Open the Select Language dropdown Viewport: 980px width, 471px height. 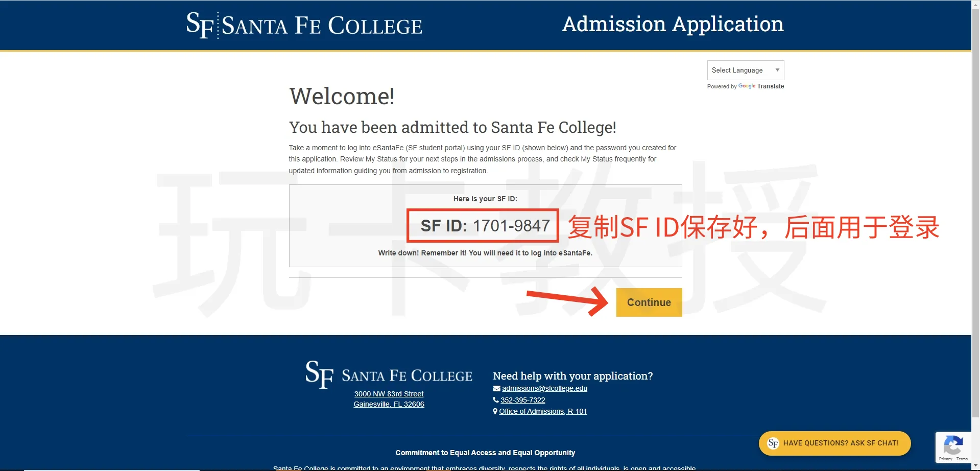745,70
